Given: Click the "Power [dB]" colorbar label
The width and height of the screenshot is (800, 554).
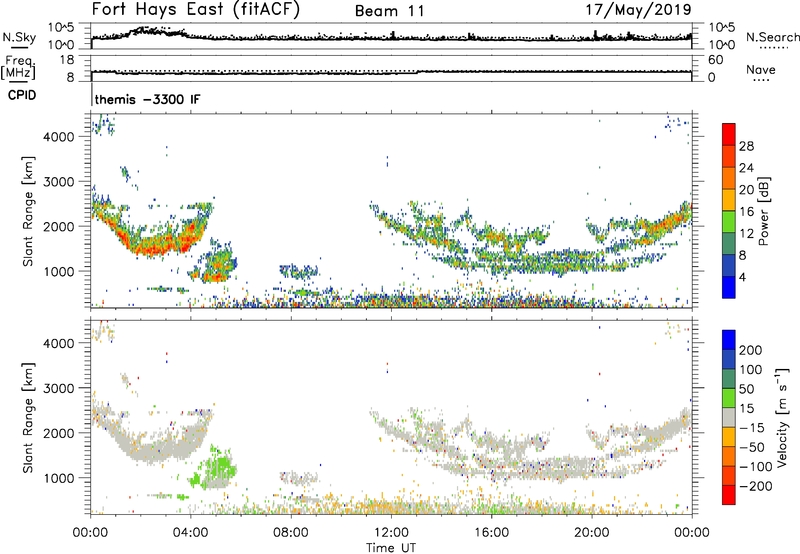Looking at the screenshot, I should click(763, 211).
